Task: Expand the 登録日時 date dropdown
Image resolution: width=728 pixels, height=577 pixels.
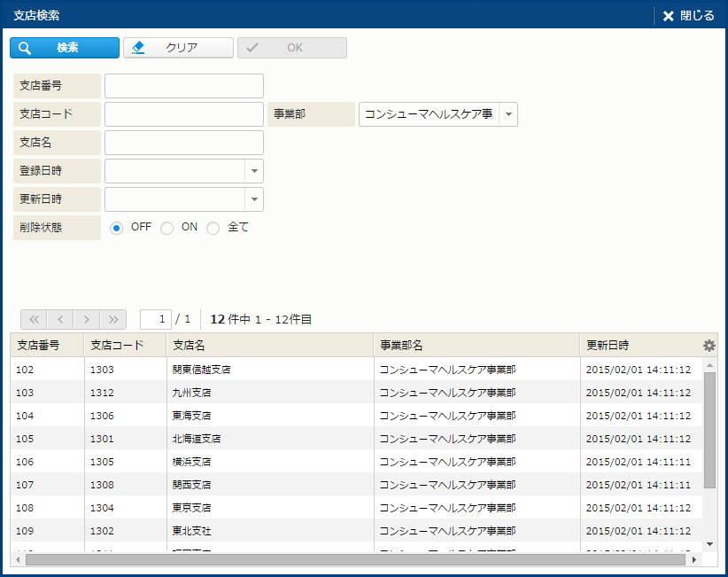Action: (254, 171)
